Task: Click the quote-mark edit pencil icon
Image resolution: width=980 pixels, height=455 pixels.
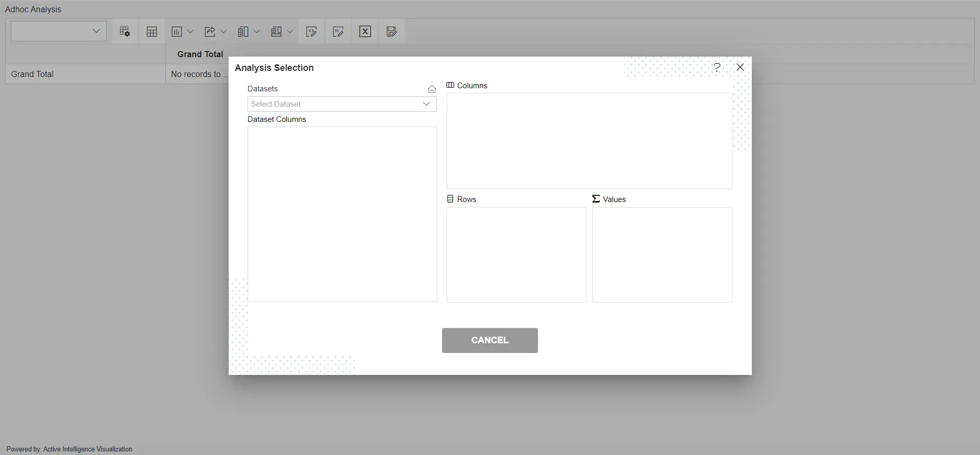Action: point(338,32)
